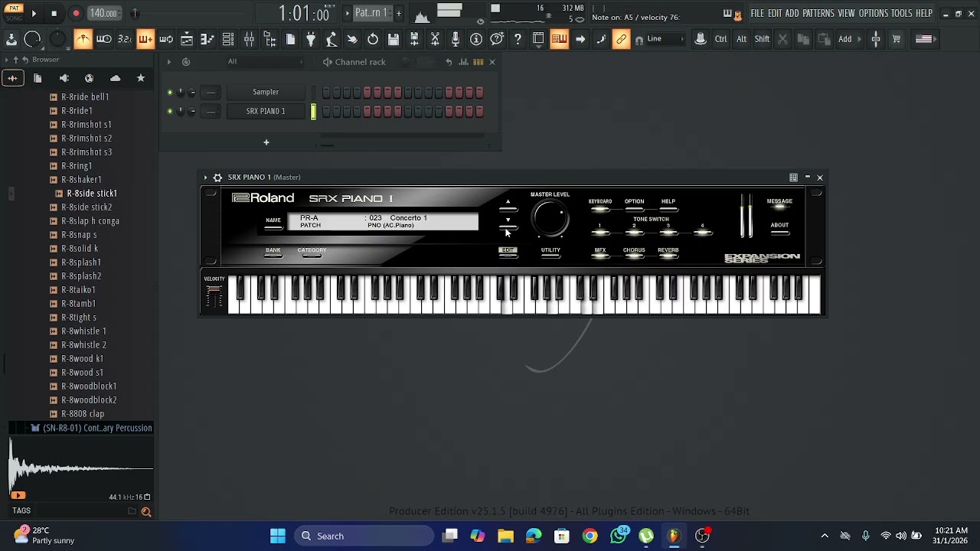
Task: Open audio editor with scissors waveform icon
Action: [435, 39]
